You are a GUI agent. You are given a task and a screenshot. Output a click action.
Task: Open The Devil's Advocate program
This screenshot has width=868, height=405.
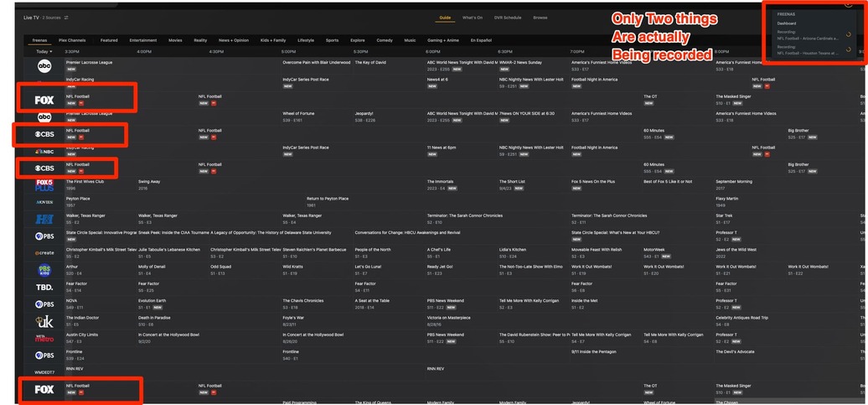click(x=733, y=351)
